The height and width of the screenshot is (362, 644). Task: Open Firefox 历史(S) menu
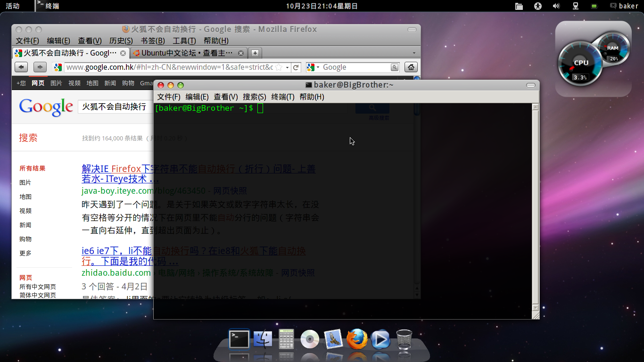(x=121, y=41)
